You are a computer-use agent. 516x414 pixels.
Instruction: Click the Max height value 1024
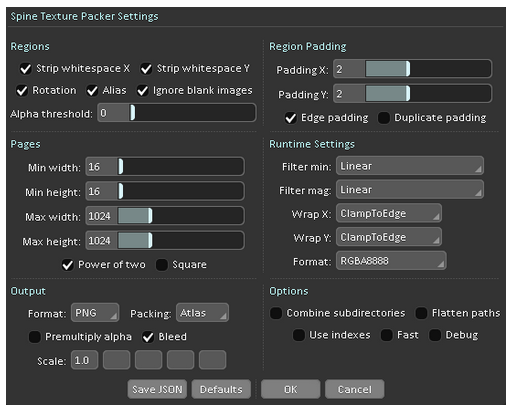click(99, 241)
